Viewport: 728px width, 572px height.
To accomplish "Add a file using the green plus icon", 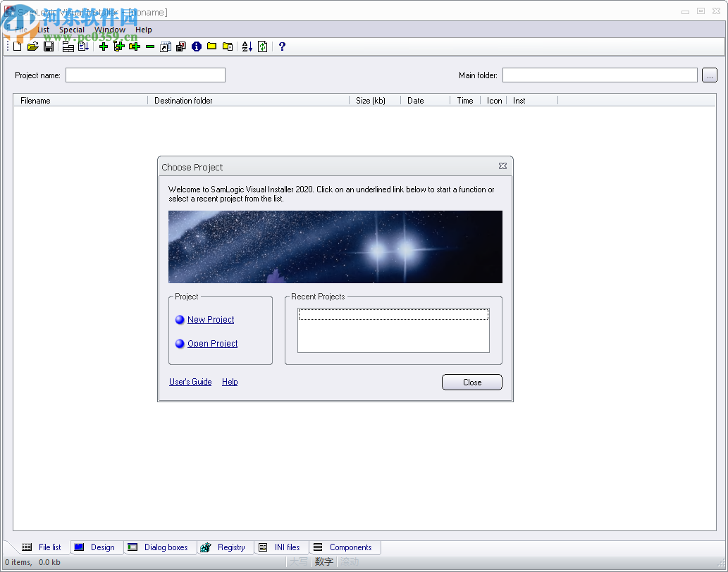I will (x=103, y=46).
